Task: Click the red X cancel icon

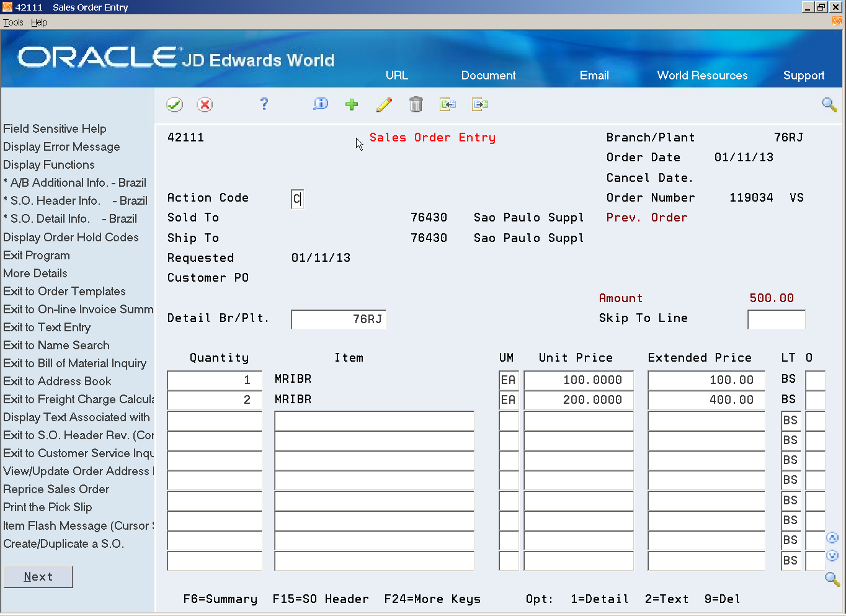Action: (x=205, y=105)
